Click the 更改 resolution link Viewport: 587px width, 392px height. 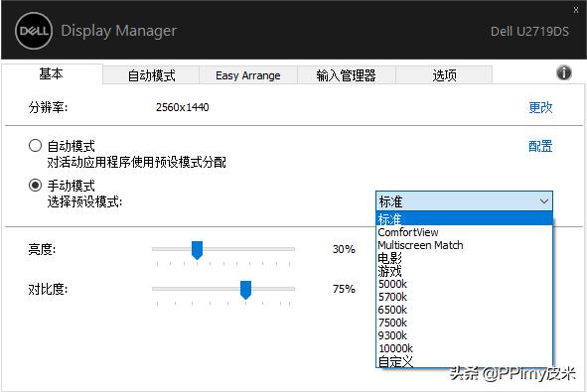[540, 108]
